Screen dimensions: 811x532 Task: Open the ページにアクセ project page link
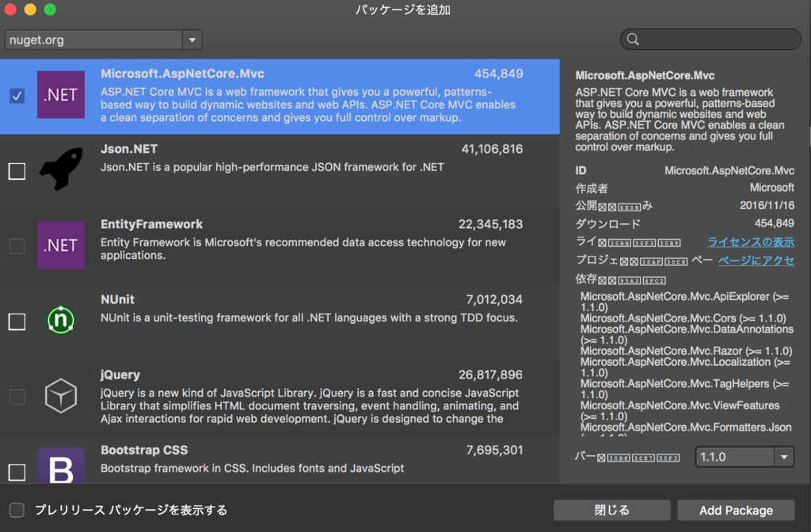point(756,260)
